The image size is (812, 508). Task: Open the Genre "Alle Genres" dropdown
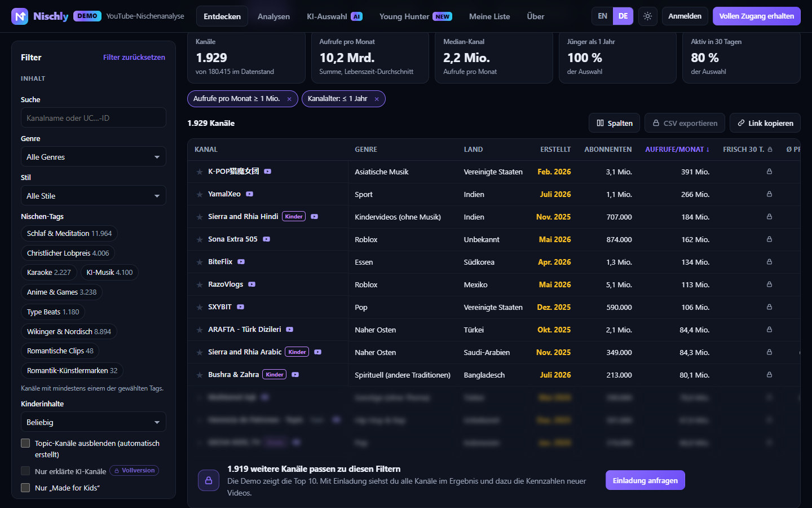(x=94, y=157)
